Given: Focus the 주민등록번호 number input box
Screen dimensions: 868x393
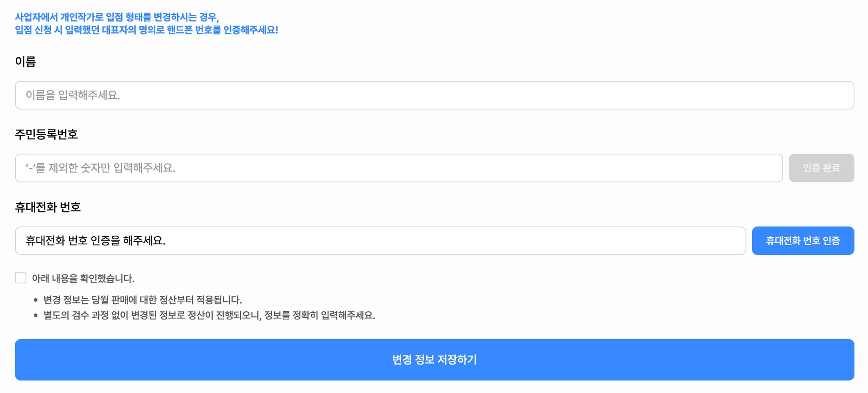Looking at the screenshot, I should click(398, 168).
